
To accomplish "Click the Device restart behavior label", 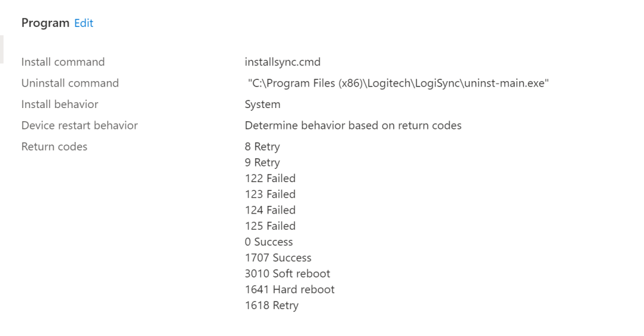I will pos(79,126).
